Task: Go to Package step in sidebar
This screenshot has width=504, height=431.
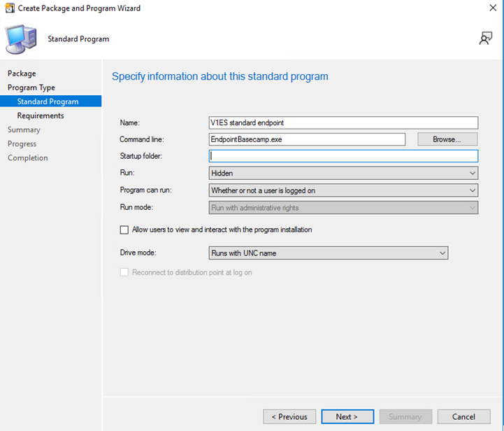Action: (x=22, y=73)
